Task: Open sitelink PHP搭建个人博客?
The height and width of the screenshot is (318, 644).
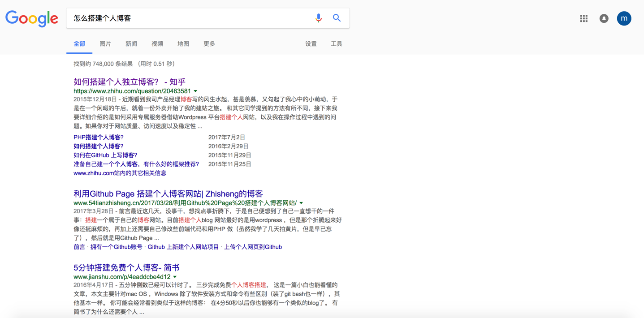Action: 99,138
